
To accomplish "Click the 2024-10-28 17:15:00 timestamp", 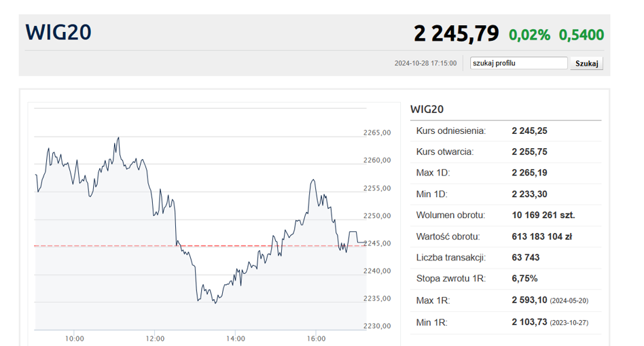I will point(425,64).
